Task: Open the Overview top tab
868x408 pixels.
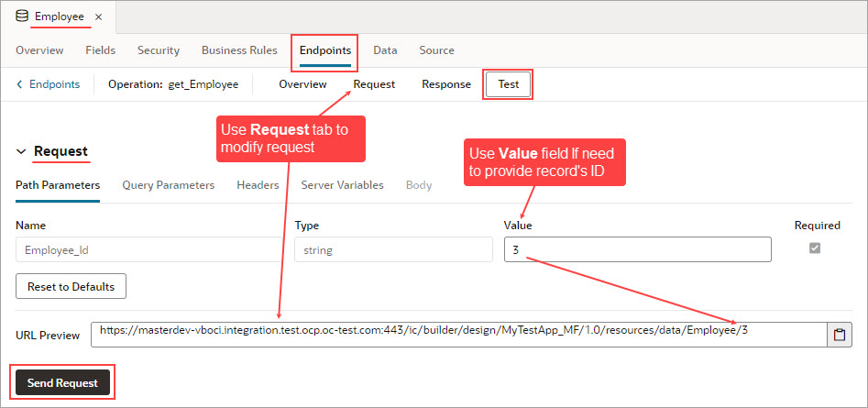Action: click(39, 50)
